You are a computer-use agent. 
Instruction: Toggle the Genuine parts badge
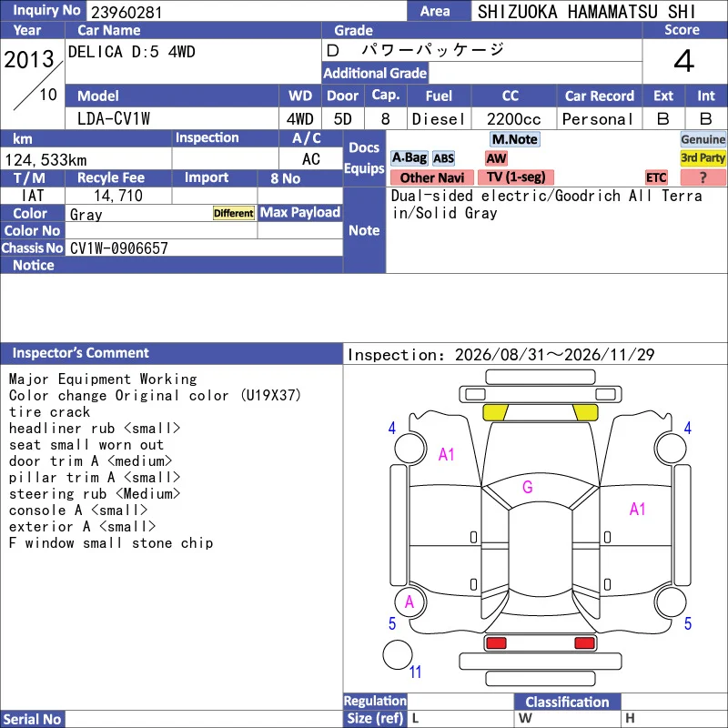click(x=703, y=139)
